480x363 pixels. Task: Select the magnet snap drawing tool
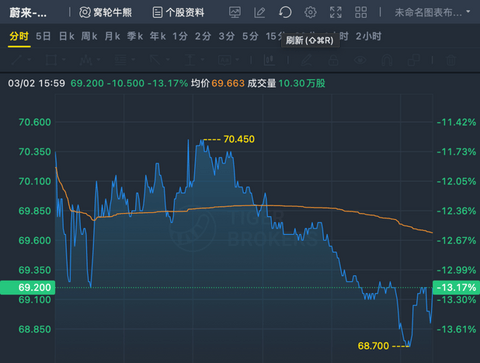click(386, 60)
